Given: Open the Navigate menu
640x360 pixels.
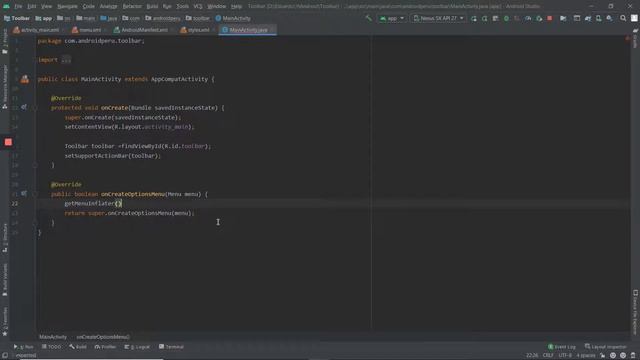Looking at the screenshot, I should tap(67, 6).
